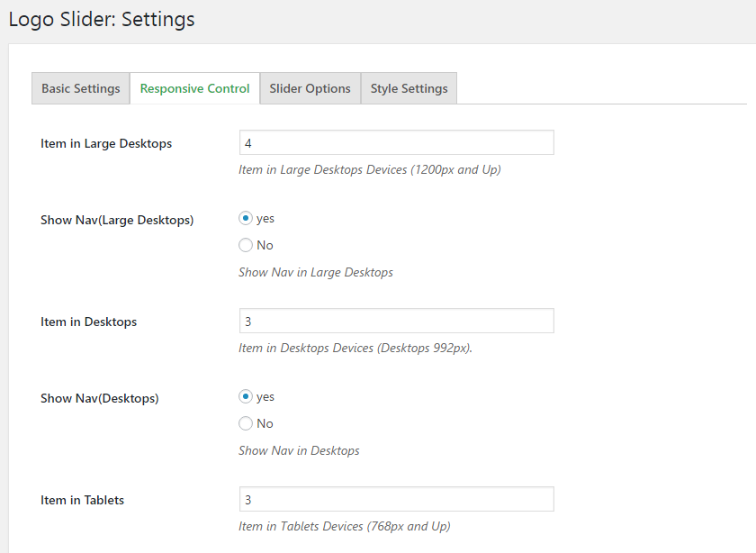
Task: Open the Style Settings tab
Action: point(409,88)
